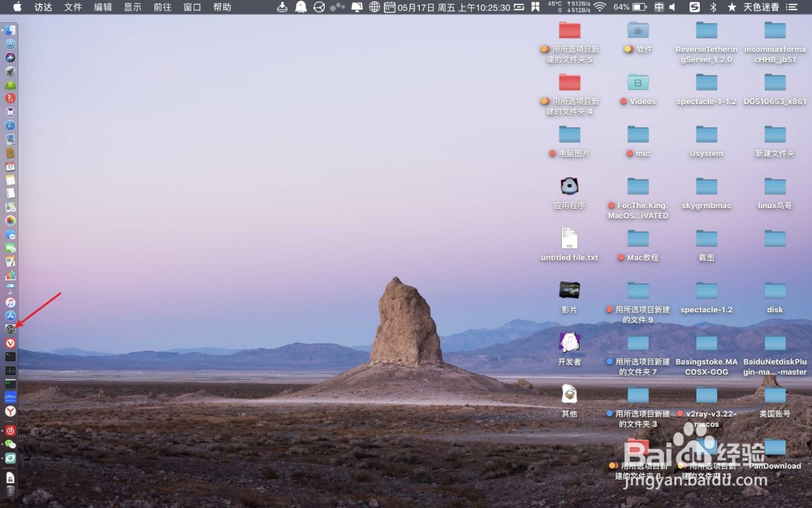The image size is (812, 508).
Task: Click the QQ ghost icon in menu bar
Action: point(300,7)
